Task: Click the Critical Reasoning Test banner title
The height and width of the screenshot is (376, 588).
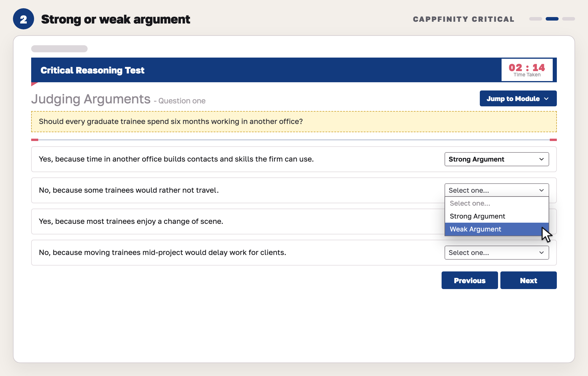Action: (x=92, y=70)
